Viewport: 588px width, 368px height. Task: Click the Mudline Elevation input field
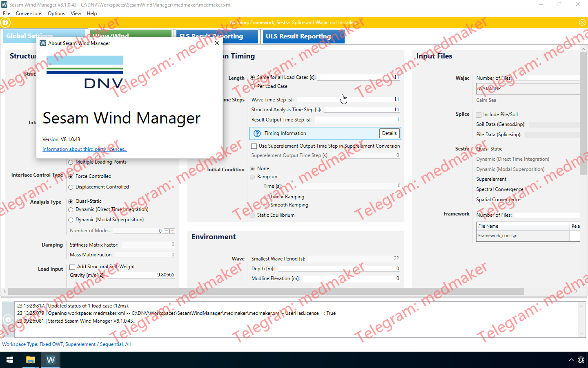[x=351, y=278]
